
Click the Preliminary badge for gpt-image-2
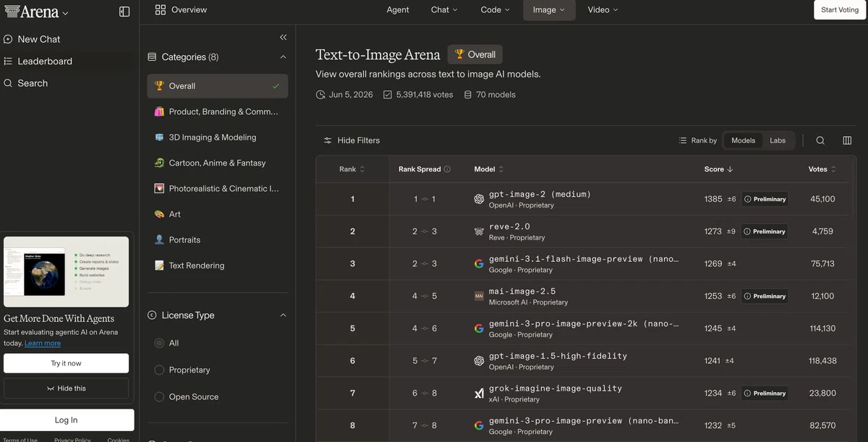pyautogui.click(x=765, y=199)
